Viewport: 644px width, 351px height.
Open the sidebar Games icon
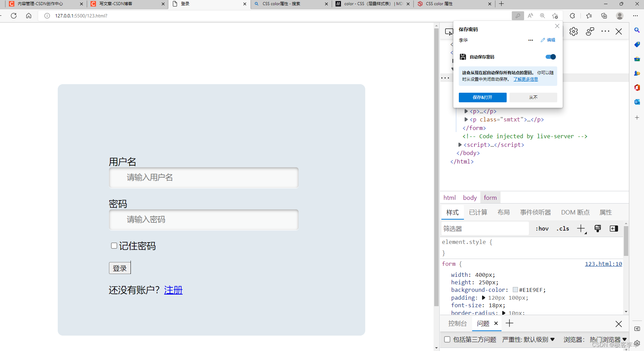[637, 73]
